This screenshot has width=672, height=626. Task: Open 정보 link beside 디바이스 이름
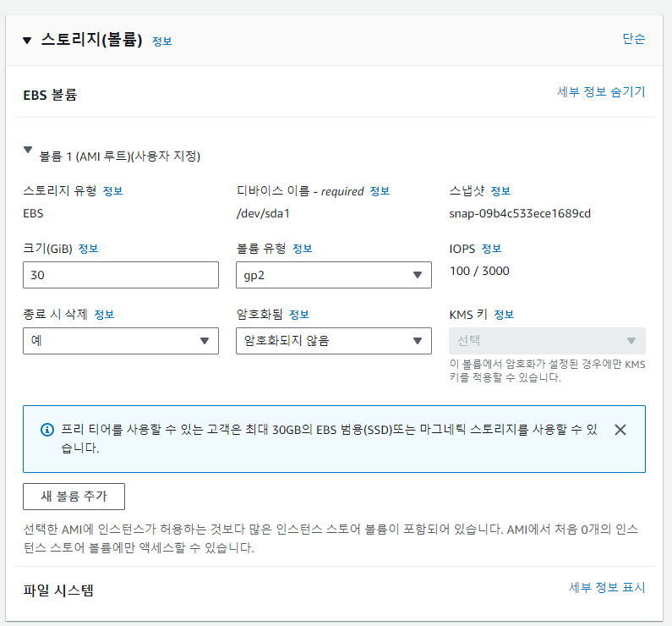coord(380,191)
